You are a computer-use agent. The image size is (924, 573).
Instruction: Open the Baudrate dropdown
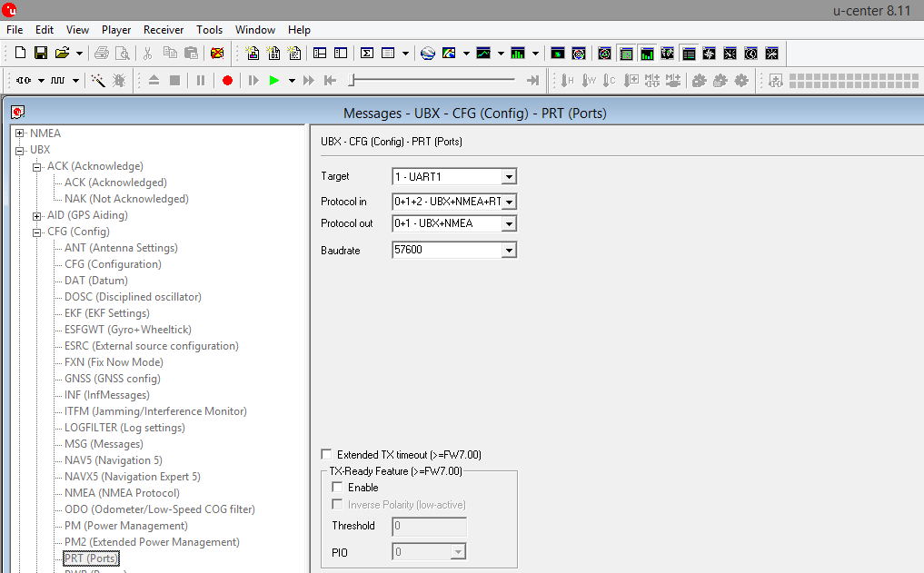(509, 251)
